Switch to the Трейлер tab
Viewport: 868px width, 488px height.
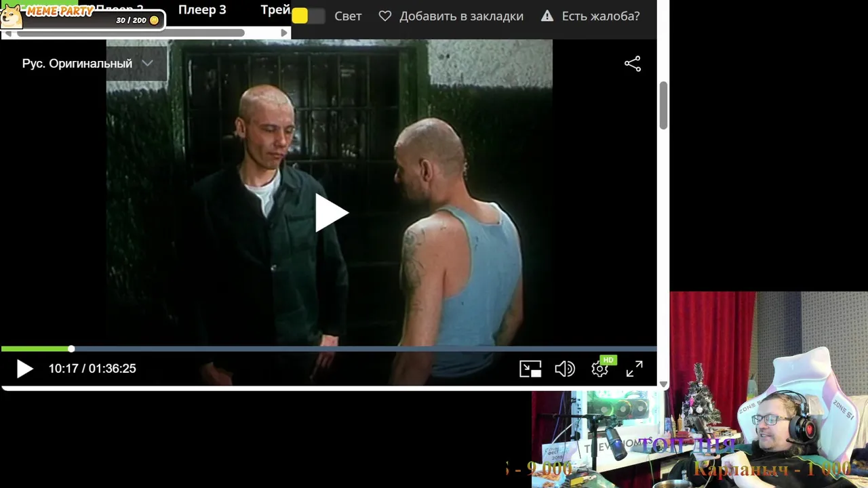276,9
